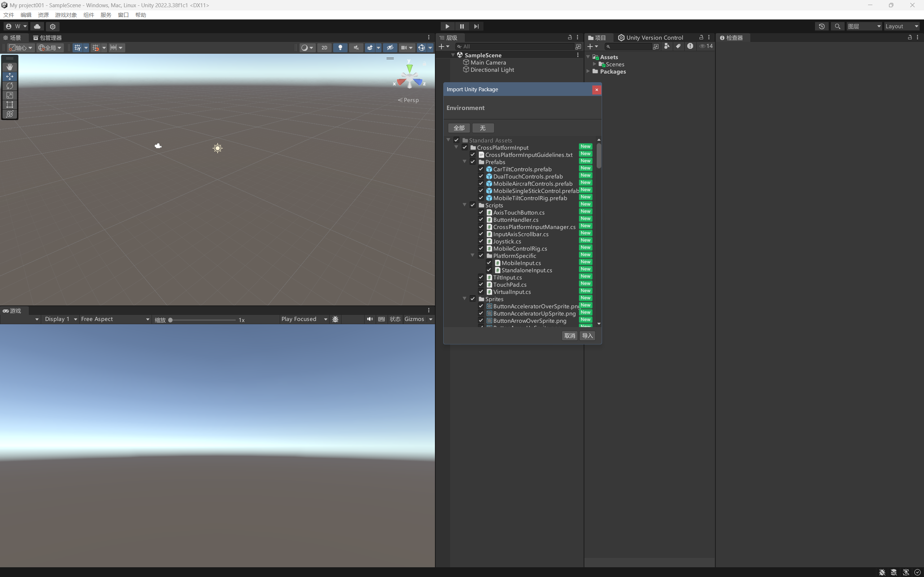Select the Hand tool in scene view

(9, 66)
